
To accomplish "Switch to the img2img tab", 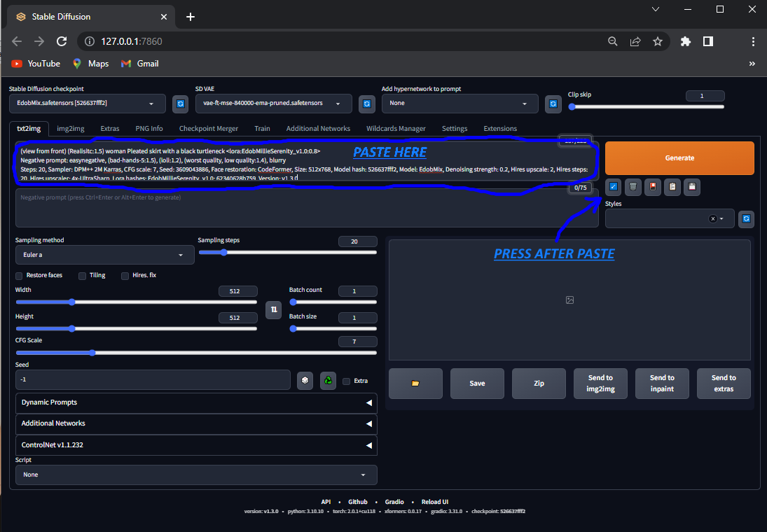I will [71, 129].
